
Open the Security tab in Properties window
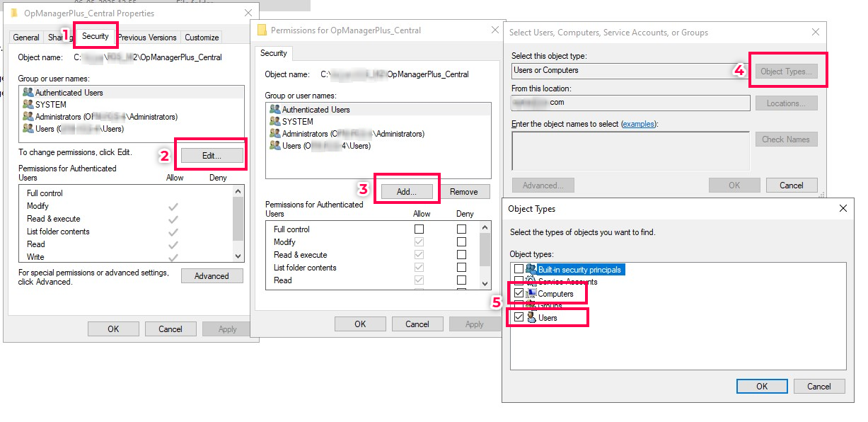(96, 36)
